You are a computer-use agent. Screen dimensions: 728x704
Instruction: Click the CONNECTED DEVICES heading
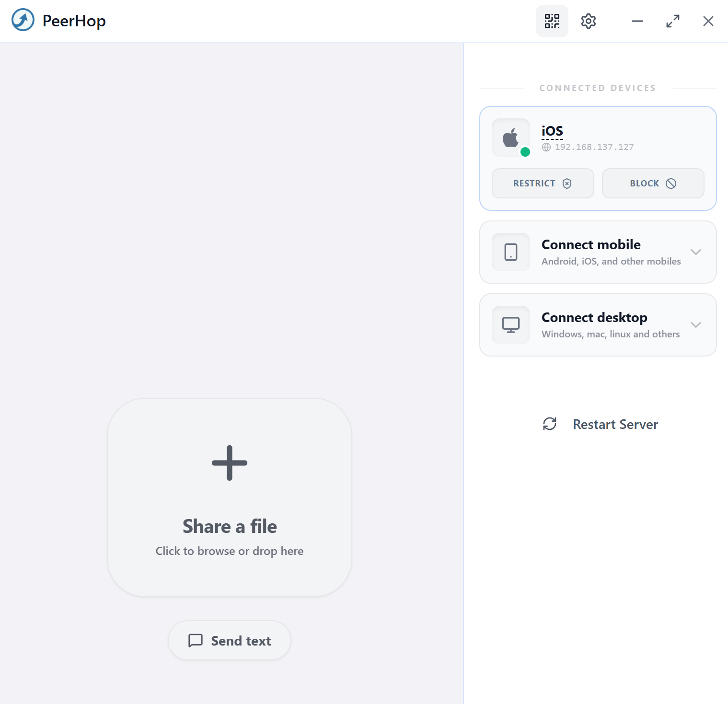[598, 88]
